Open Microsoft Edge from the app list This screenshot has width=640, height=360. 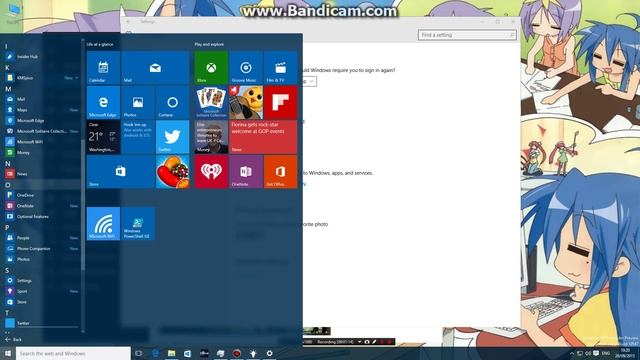pos(42,120)
